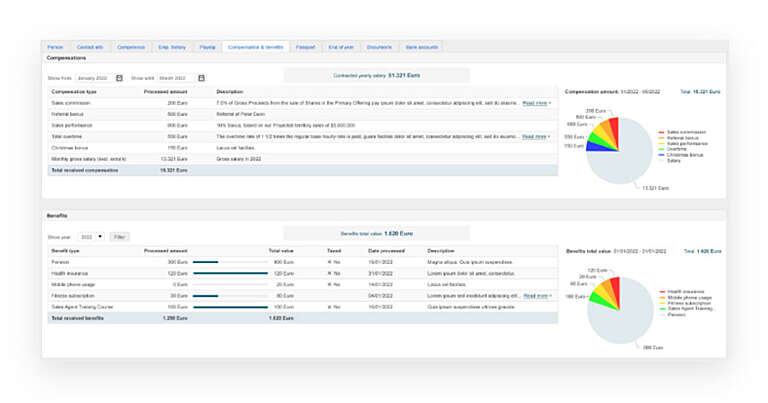Switch to the Payslip tab
Image resolution: width=768 pixels, height=403 pixels.
[207, 47]
